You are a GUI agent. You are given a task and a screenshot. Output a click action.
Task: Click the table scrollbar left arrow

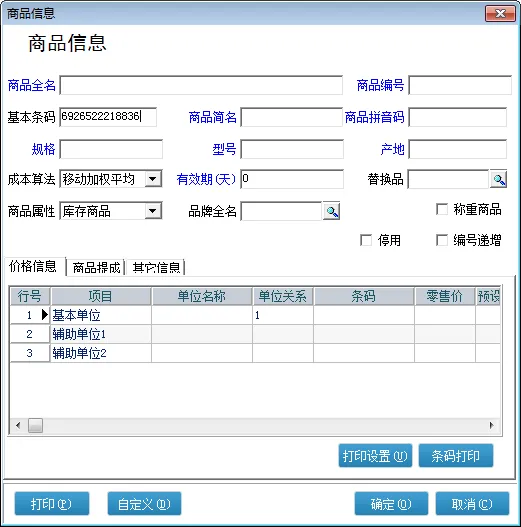18,425
